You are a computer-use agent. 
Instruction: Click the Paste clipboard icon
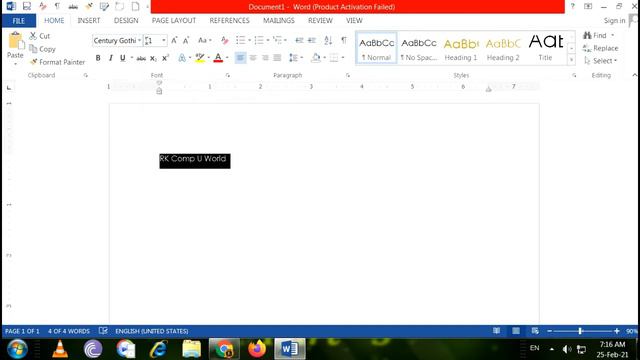click(x=15, y=41)
